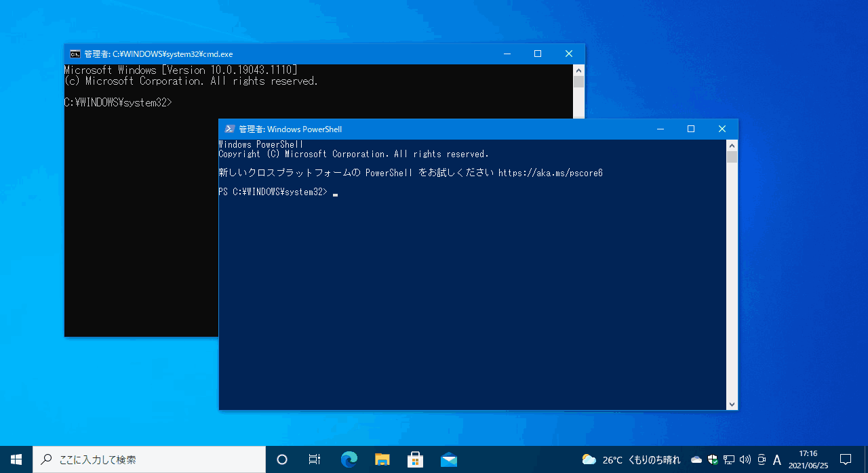Click the Version 10.0.19043.1110 text in cmd

[x=229, y=70]
